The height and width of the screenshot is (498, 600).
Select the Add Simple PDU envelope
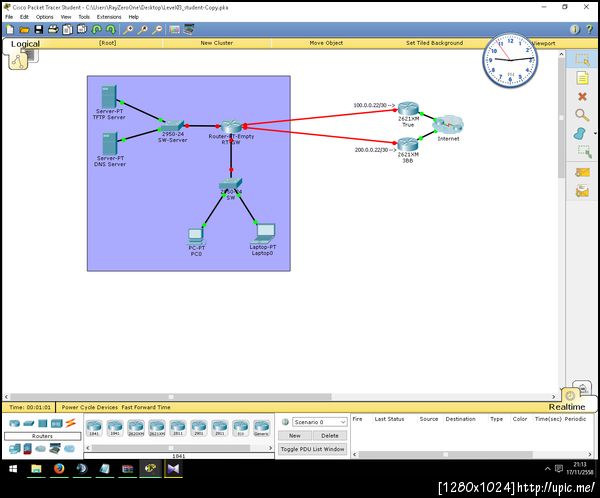[582, 173]
